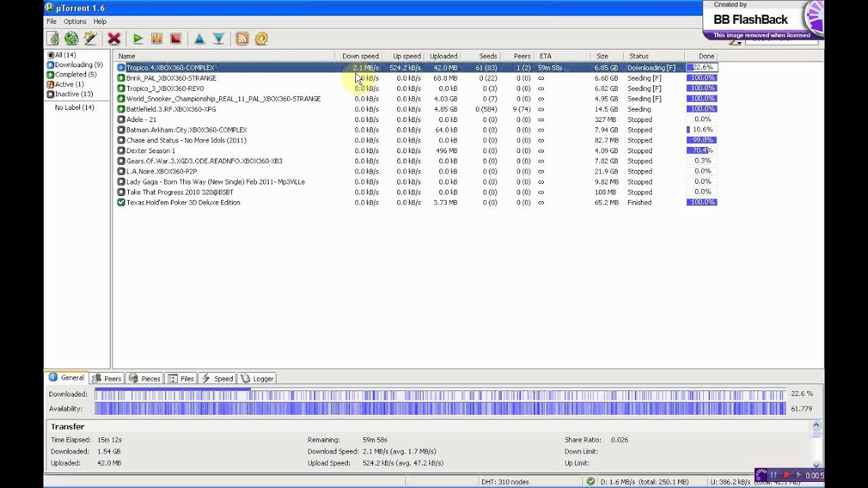Screen dimensions: 868x488
Task: Open the Options menu
Action: (x=75, y=22)
